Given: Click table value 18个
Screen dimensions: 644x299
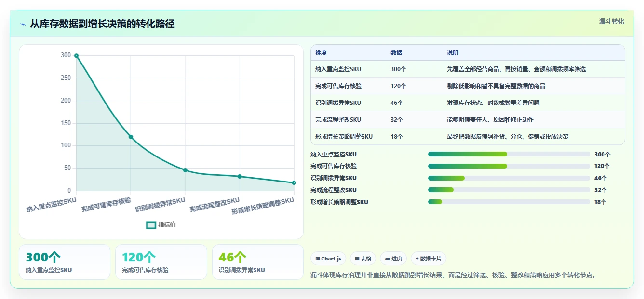Looking at the screenshot, I should pyautogui.click(x=397, y=137).
